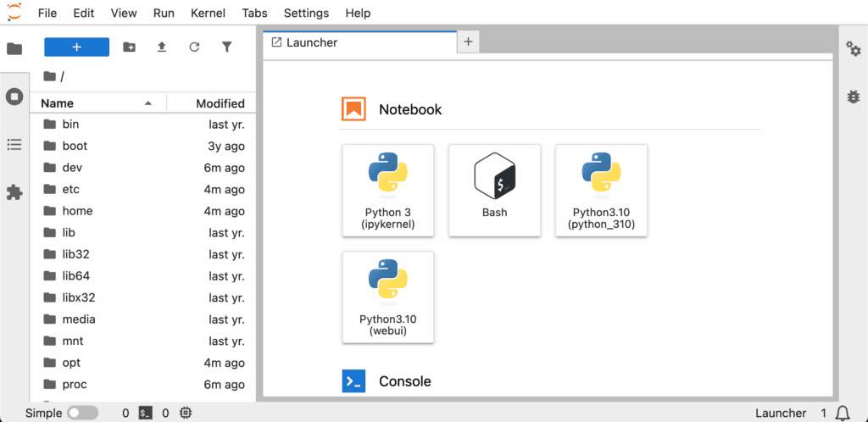This screenshot has height=422, width=868.
Task: Select the opt folder
Action: click(x=142, y=363)
